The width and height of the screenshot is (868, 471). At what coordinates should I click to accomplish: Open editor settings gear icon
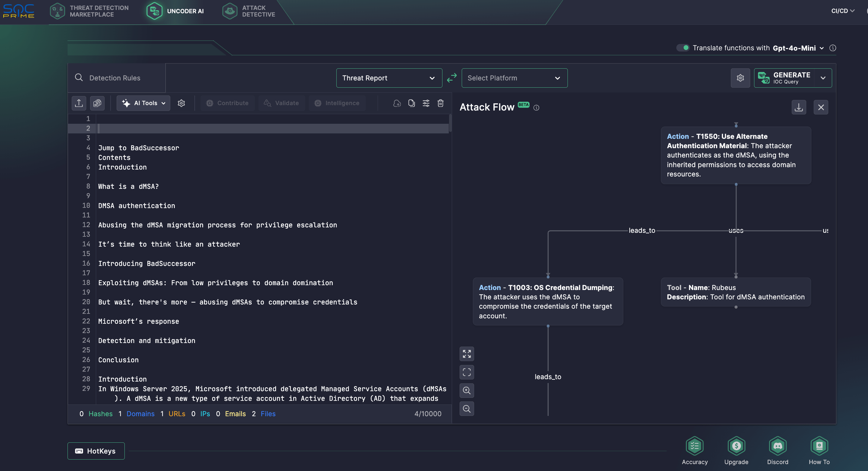181,103
